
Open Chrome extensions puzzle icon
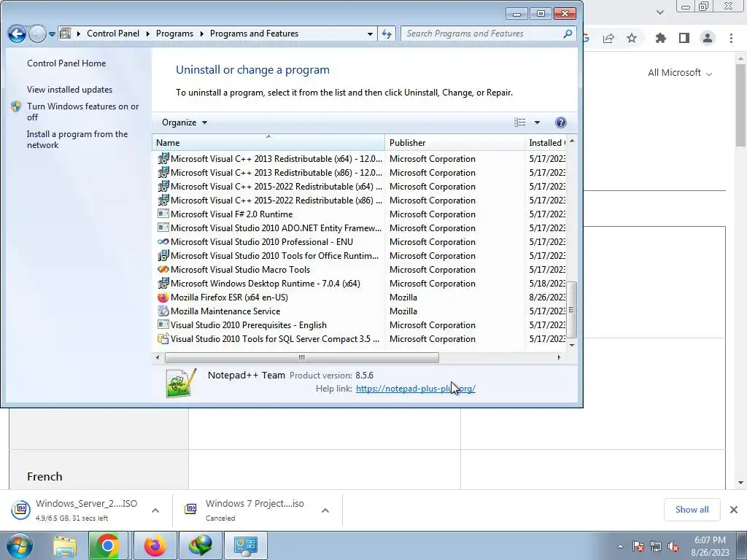(x=660, y=38)
